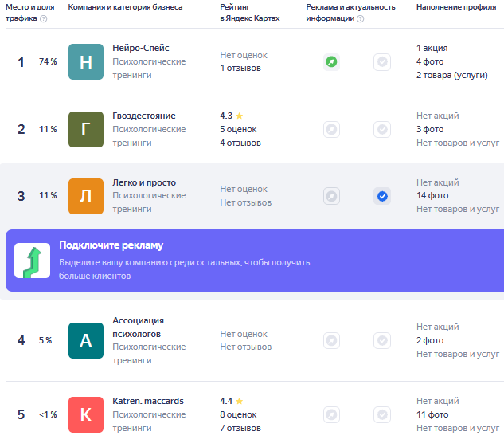The height and width of the screenshot is (447, 504).
Task: Click the verification checkmark icon for Нейро-Спейс
Action: click(382, 61)
